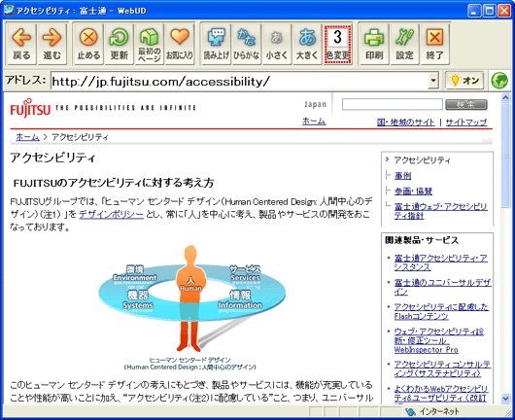The image size is (515, 420).
Task: Maximize the WebUD window
Action: 490,11
